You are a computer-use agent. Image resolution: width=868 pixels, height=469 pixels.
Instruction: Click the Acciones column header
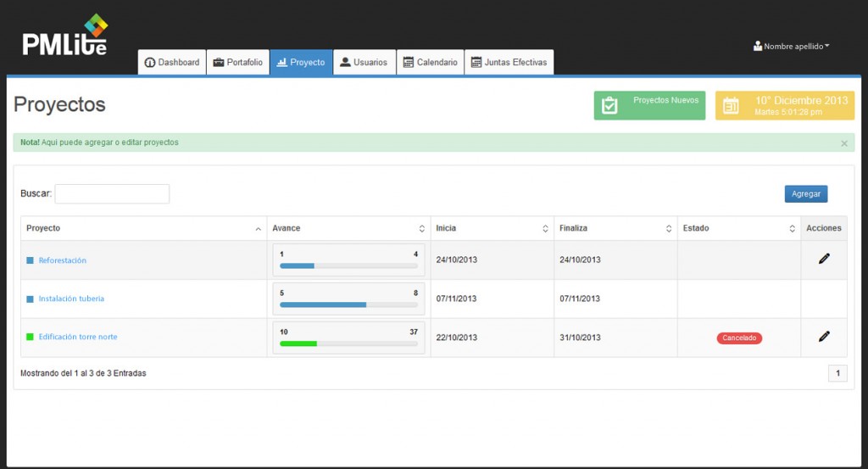(x=824, y=228)
